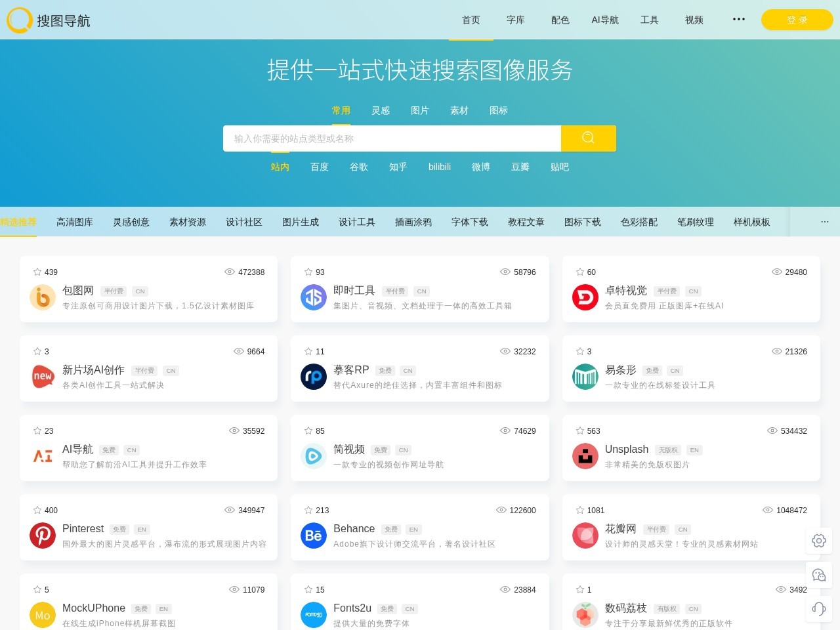Click the 易条形 logo icon

(x=585, y=377)
